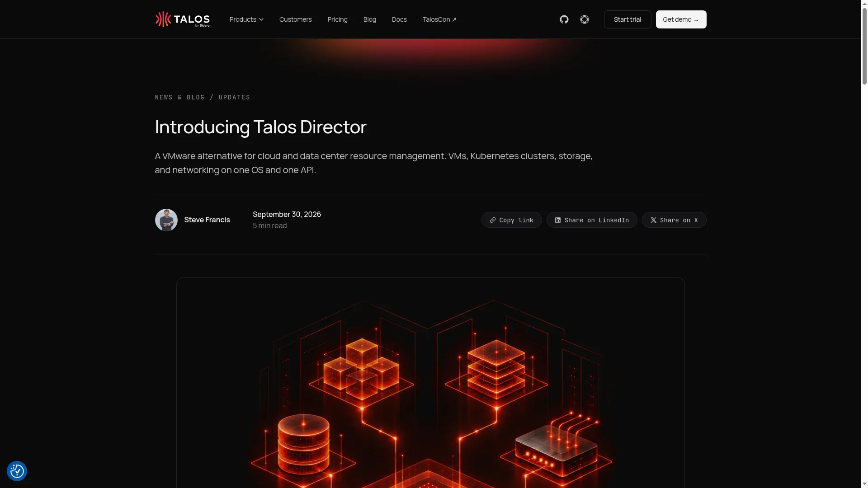Open the GitHub icon link

pos(564,19)
